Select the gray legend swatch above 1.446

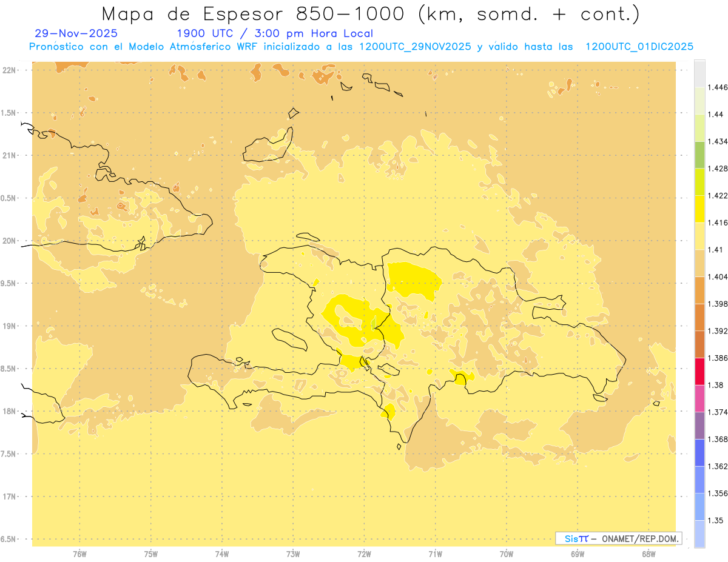click(x=699, y=73)
